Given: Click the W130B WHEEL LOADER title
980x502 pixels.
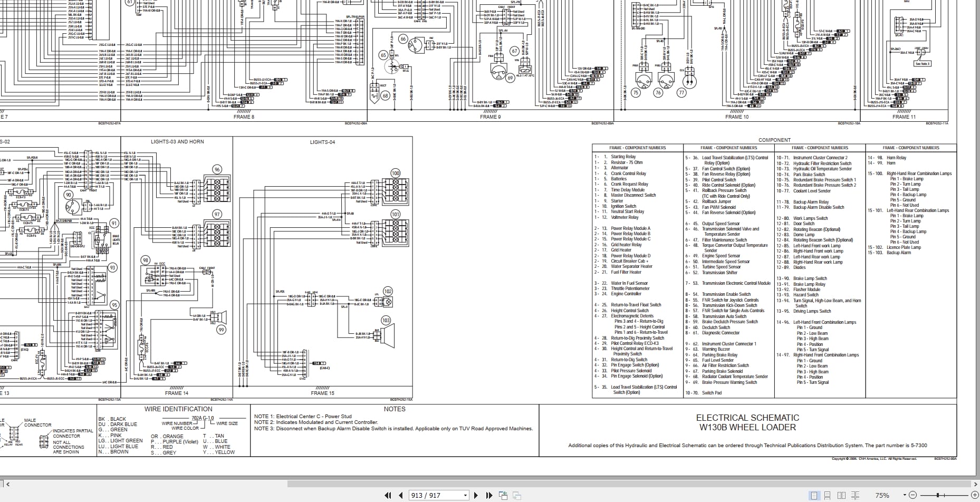Looking at the screenshot, I should (747, 428).
